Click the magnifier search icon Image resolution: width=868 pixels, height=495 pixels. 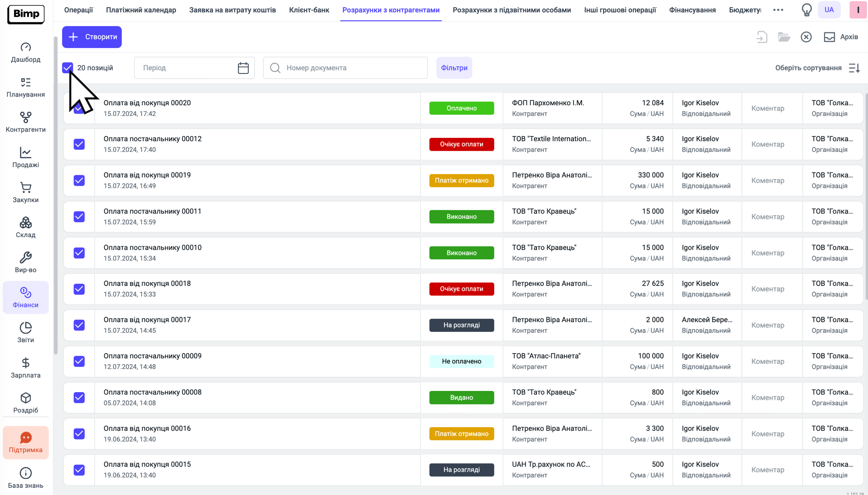pos(275,68)
